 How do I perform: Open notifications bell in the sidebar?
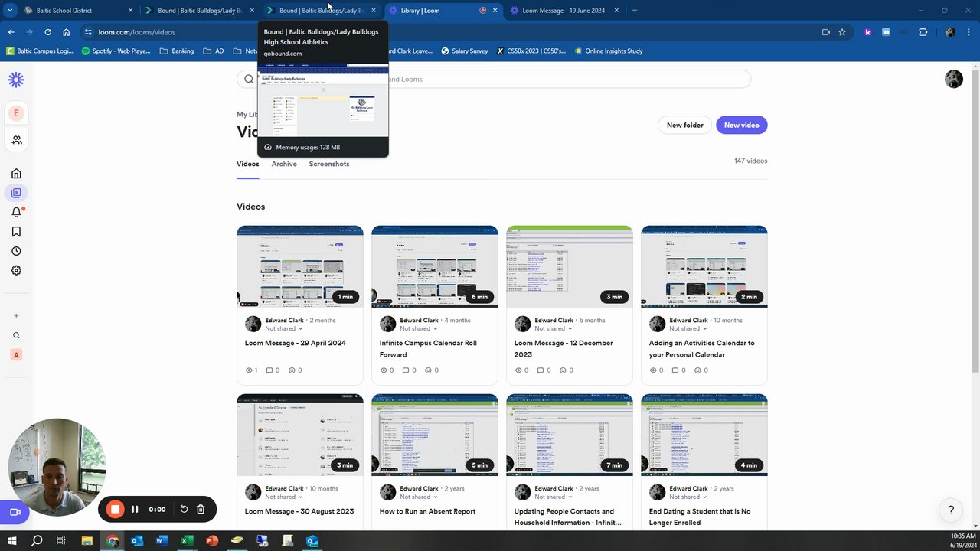(16, 213)
